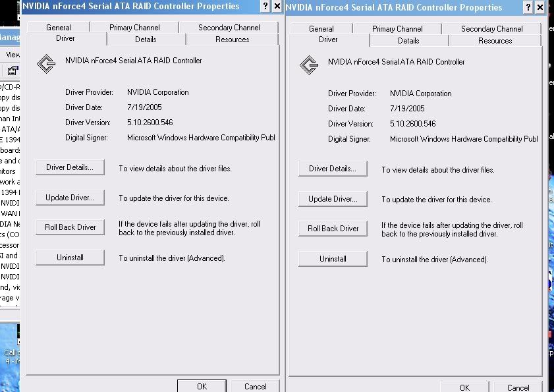Open Primary Channel tab in left dialog

pyautogui.click(x=134, y=28)
